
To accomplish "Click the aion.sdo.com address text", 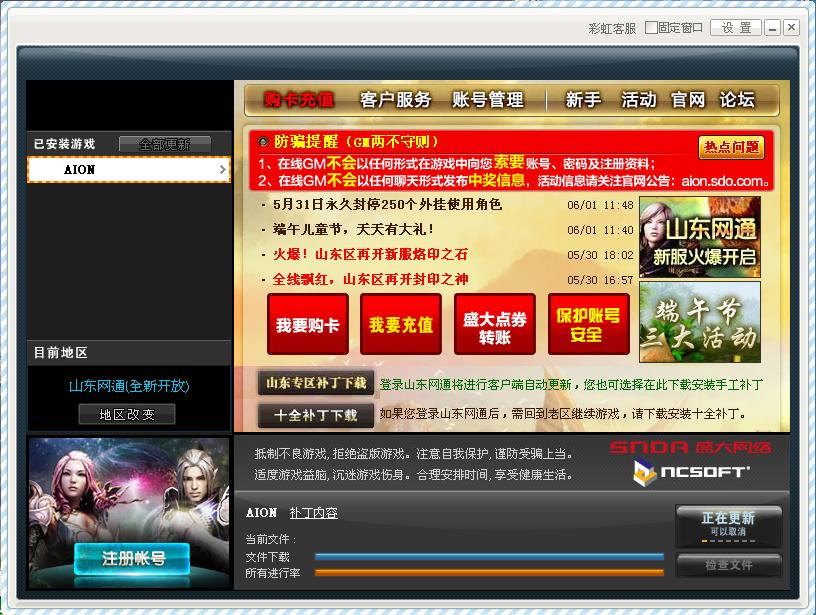I will [723, 181].
